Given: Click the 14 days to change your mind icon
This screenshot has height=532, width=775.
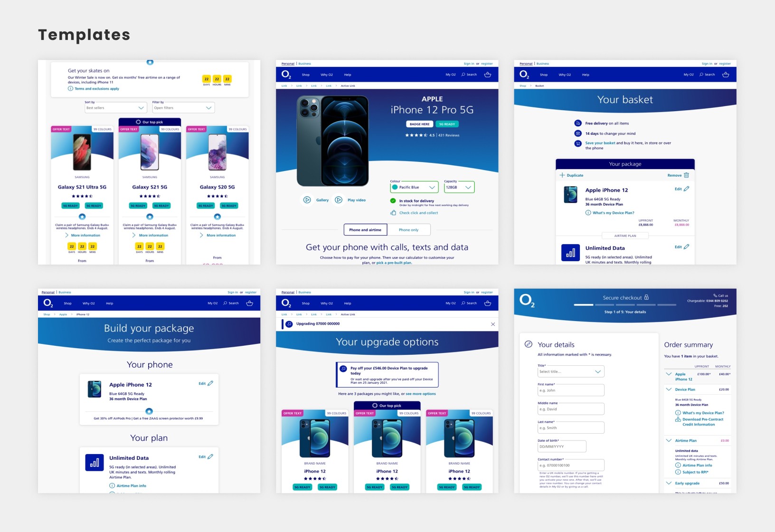Looking at the screenshot, I should [x=578, y=133].
